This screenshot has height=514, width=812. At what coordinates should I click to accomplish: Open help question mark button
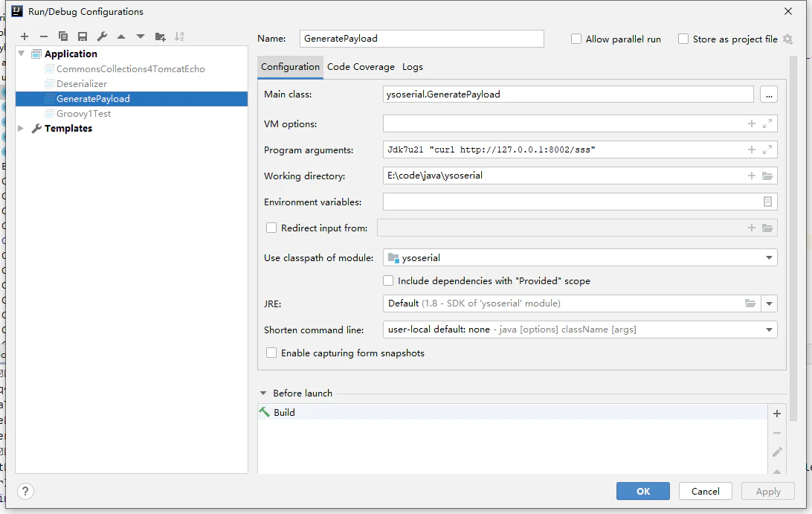[x=25, y=491]
